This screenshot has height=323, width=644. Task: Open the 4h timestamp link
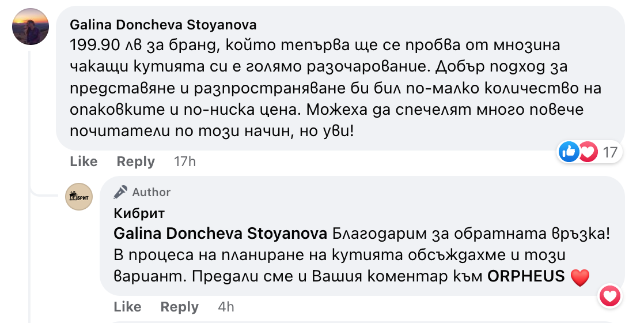[x=226, y=306]
